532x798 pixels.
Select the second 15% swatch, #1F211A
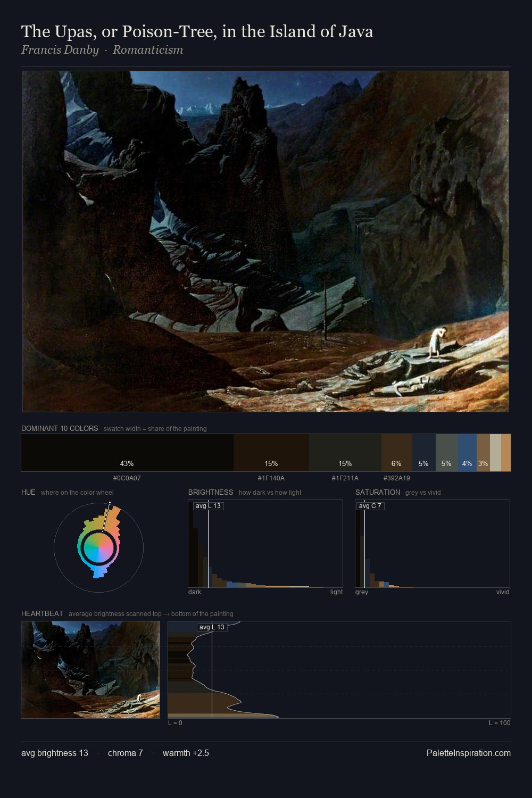click(345, 453)
